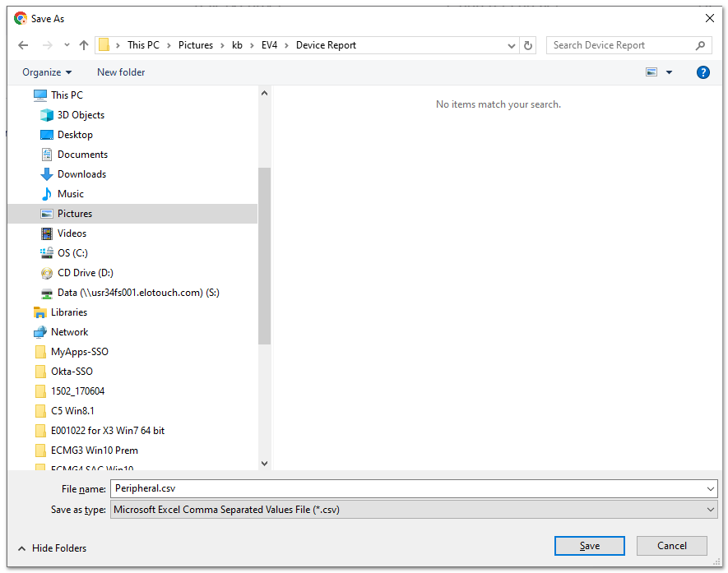
Task: Open Libraries in the sidebar
Action: click(x=69, y=312)
